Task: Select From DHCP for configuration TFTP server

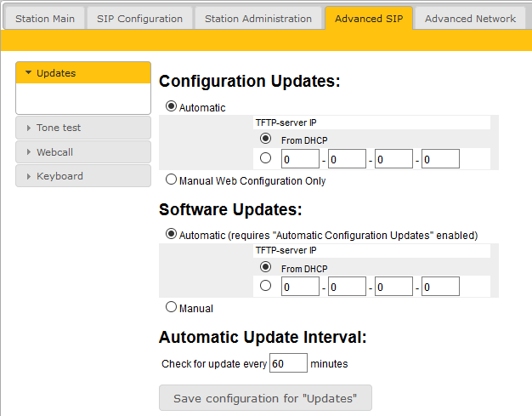Action: click(266, 139)
